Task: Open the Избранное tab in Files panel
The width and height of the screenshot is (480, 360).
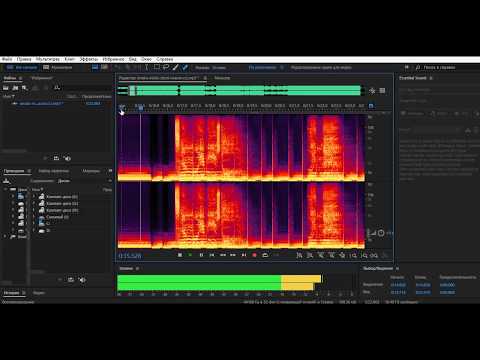Action: point(42,78)
